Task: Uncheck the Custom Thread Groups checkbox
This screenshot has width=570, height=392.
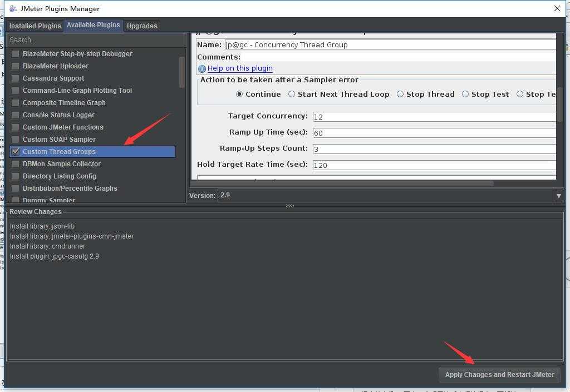Action: tap(15, 152)
